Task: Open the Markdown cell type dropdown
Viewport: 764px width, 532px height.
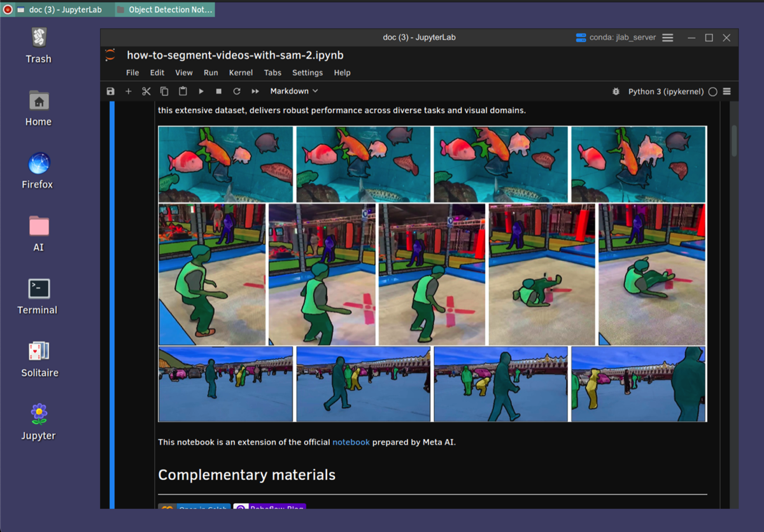Action: 294,92
